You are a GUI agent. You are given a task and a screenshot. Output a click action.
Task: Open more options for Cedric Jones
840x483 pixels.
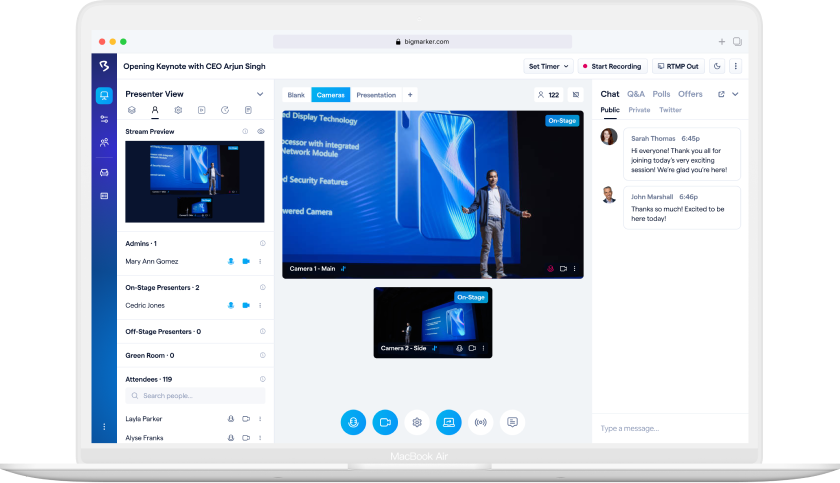260,305
